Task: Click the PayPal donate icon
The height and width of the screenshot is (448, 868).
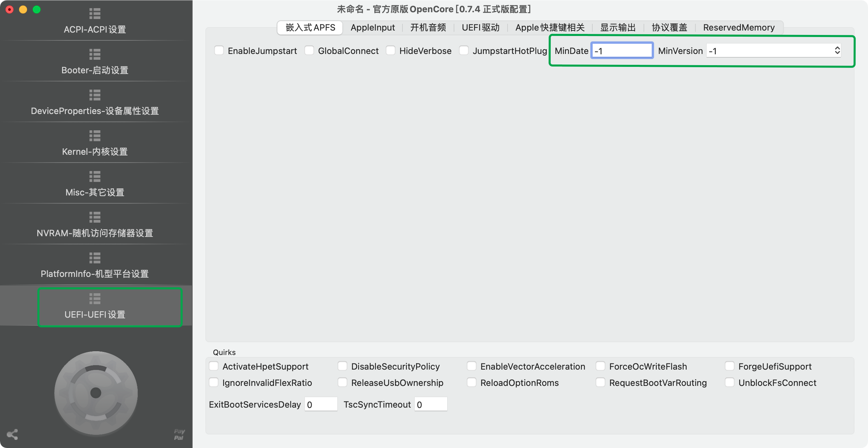Action: (x=179, y=434)
